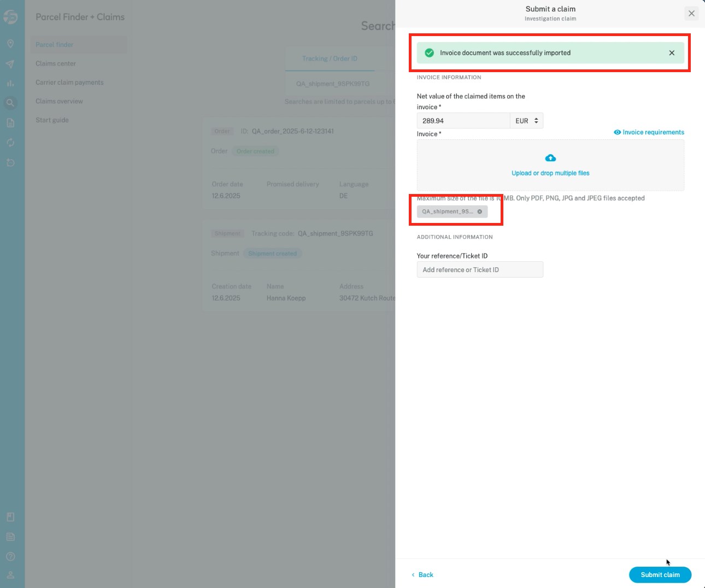Click the name Hanna Koepp
The image size is (705, 588).
286,298
